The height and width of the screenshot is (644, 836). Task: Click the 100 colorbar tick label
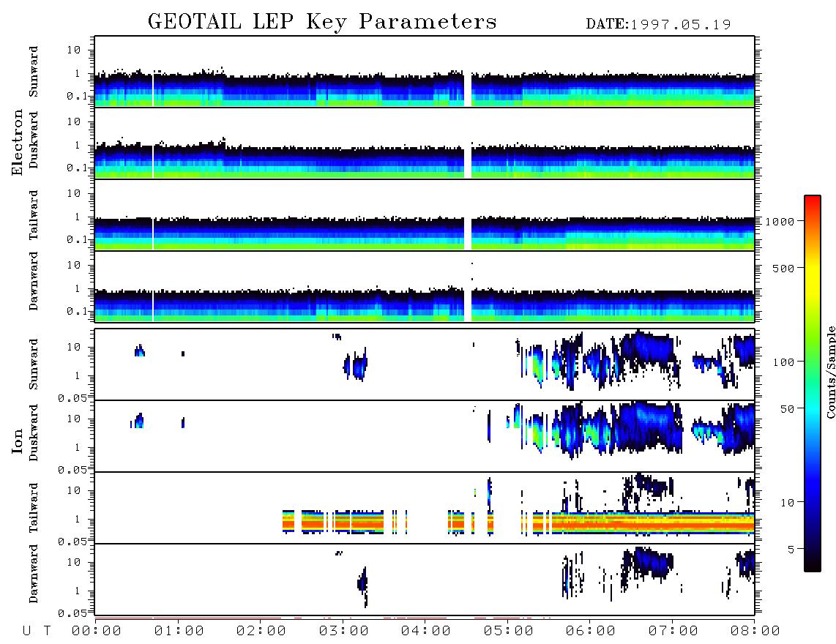pyautogui.click(x=784, y=362)
